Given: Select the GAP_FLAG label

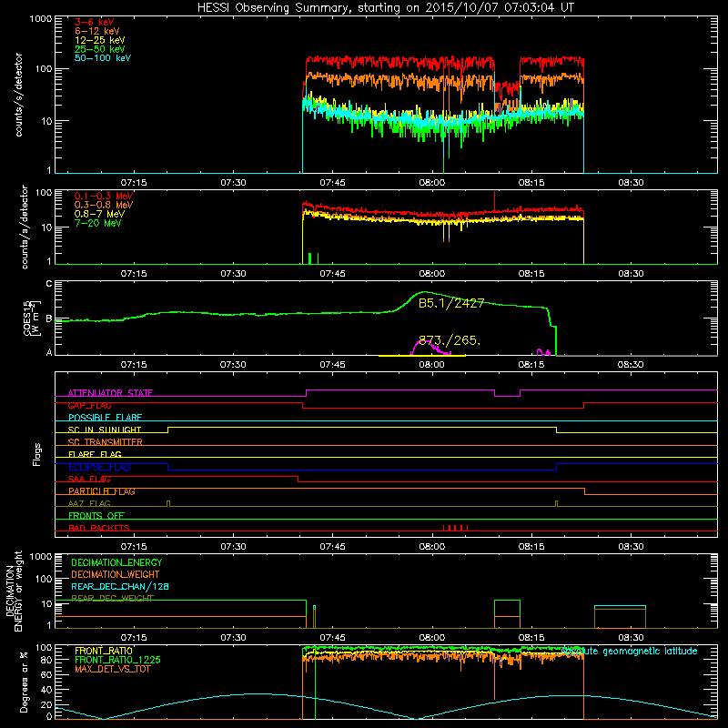Looking at the screenshot, I should click(89, 405).
